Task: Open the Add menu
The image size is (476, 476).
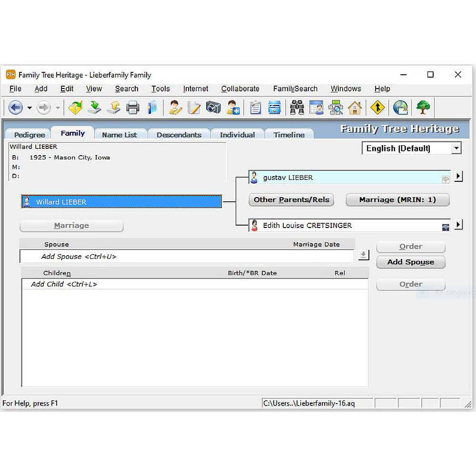Action: click(40, 89)
